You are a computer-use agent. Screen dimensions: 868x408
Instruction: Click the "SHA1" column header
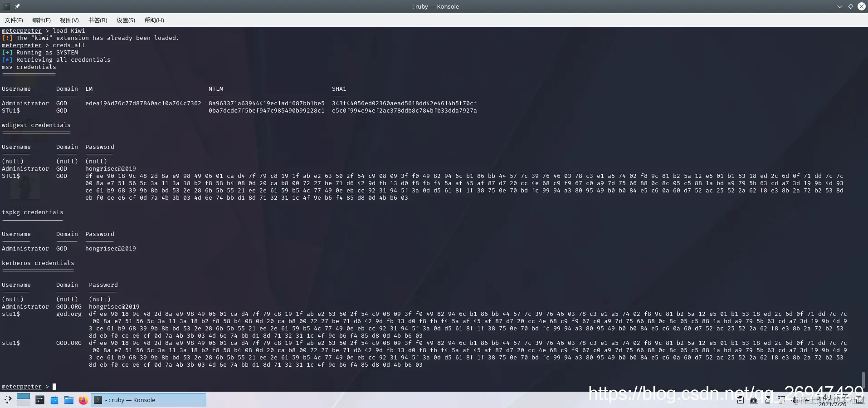point(339,89)
